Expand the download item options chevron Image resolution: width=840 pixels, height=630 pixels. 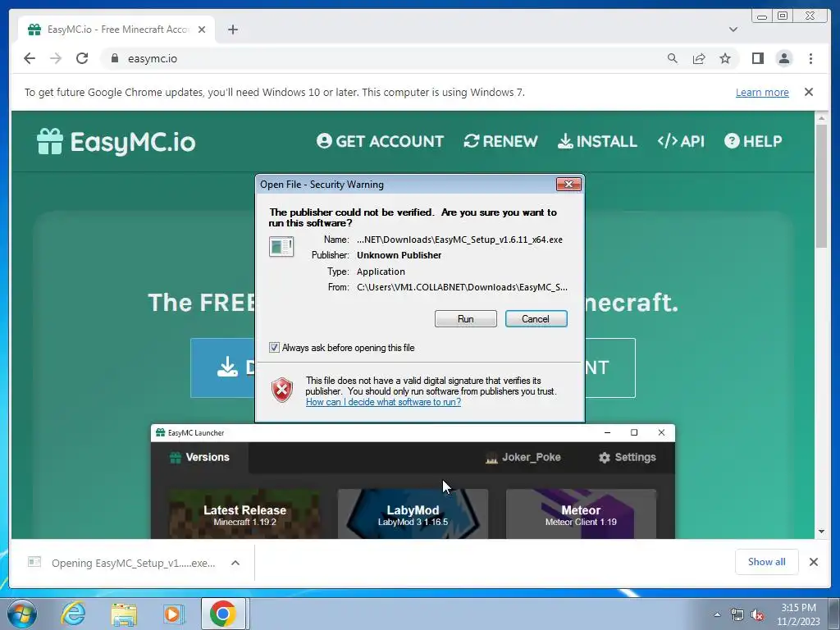pos(235,563)
